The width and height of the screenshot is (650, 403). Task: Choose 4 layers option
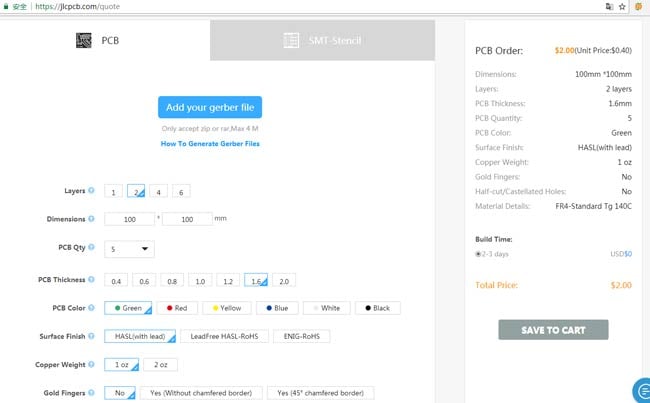[x=160, y=192]
